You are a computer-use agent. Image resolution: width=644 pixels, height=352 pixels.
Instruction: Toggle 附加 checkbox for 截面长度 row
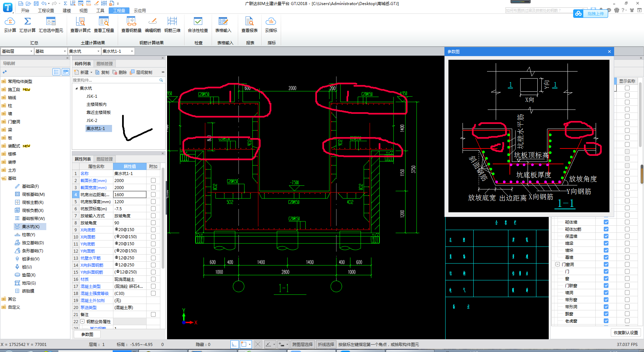pyautogui.click(x=153, y=180)
